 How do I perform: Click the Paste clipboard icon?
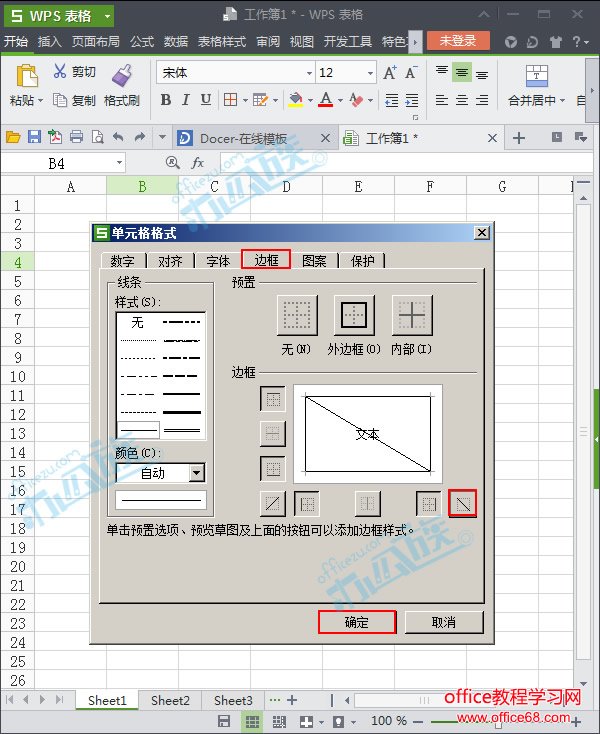pos(27,76)
